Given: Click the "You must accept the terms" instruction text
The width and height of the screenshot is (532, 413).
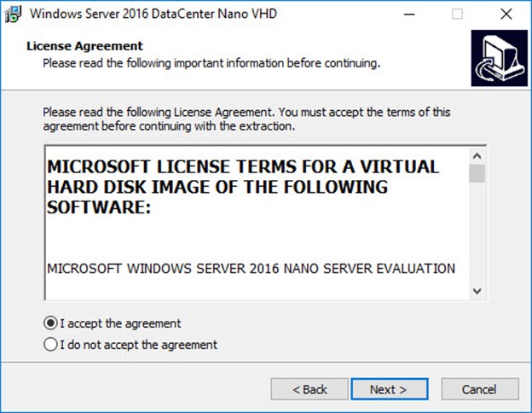Looking at the screenshot, I should 246,119.
